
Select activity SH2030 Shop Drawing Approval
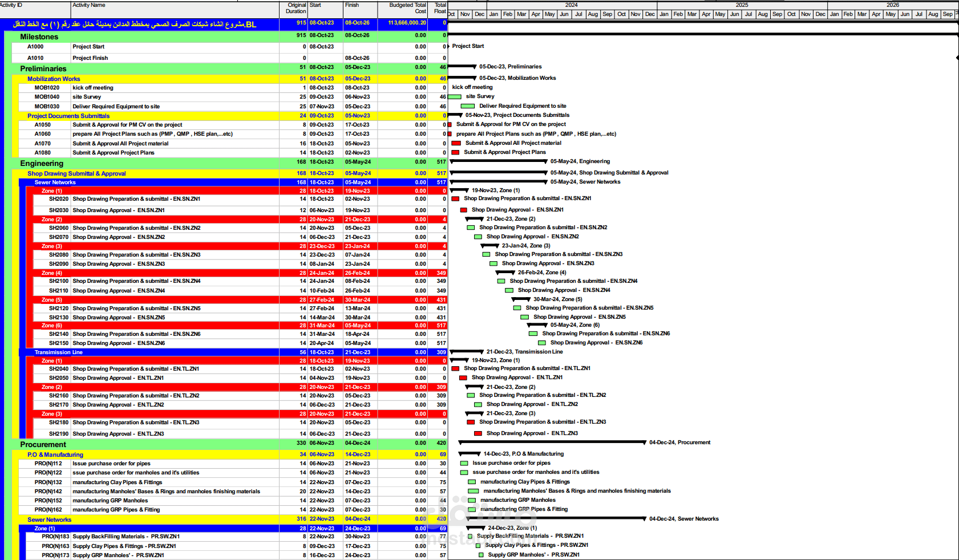[240, 210]
